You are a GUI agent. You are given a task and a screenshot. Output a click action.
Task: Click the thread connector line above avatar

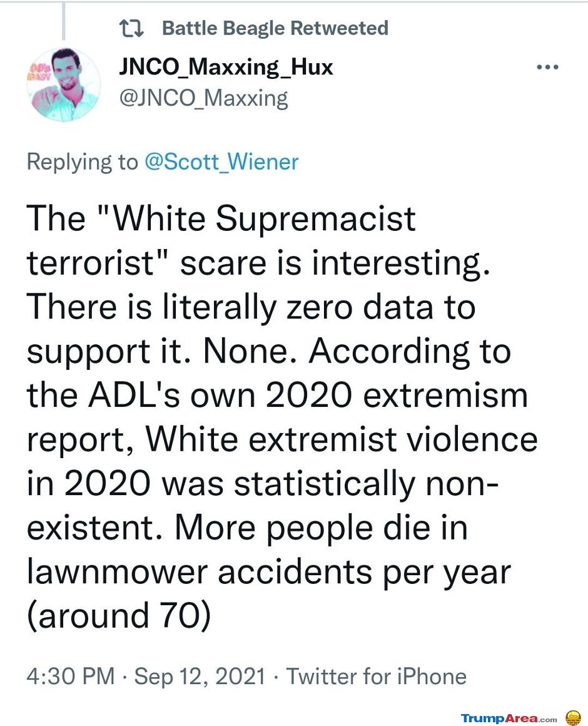[63, 21]
